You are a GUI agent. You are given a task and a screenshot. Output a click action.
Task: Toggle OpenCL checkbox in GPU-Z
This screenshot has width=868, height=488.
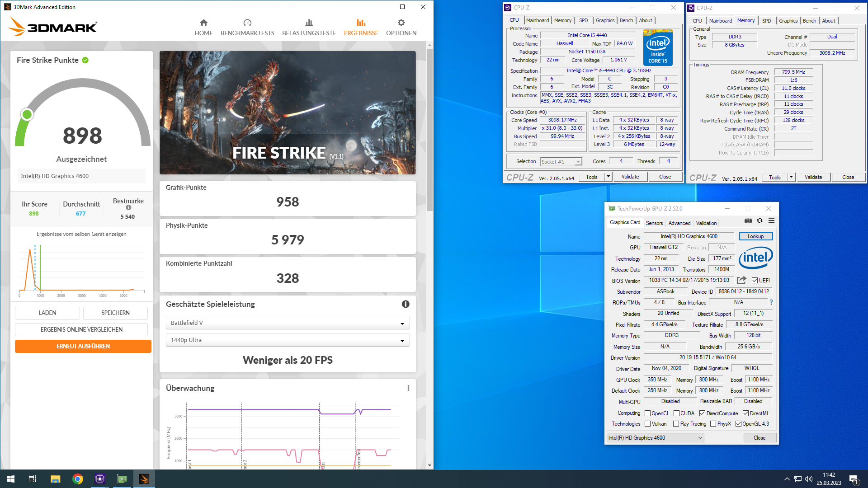(647, 413)
